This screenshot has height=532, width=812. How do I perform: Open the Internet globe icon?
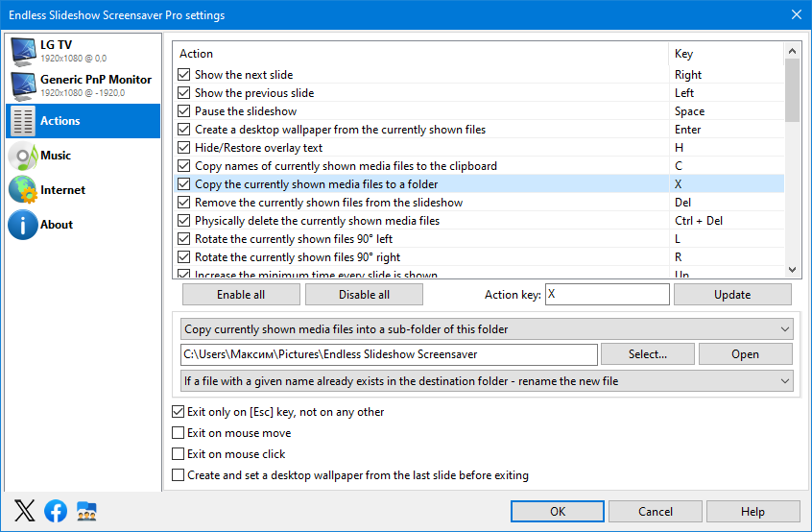24,190
